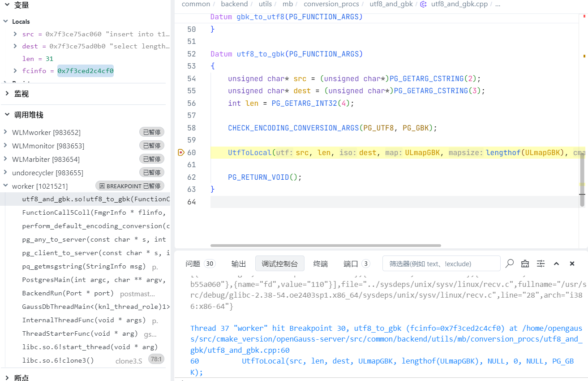Open the console filter settings sliders icon
Screen dimensions: 588x381
(541, 264)
